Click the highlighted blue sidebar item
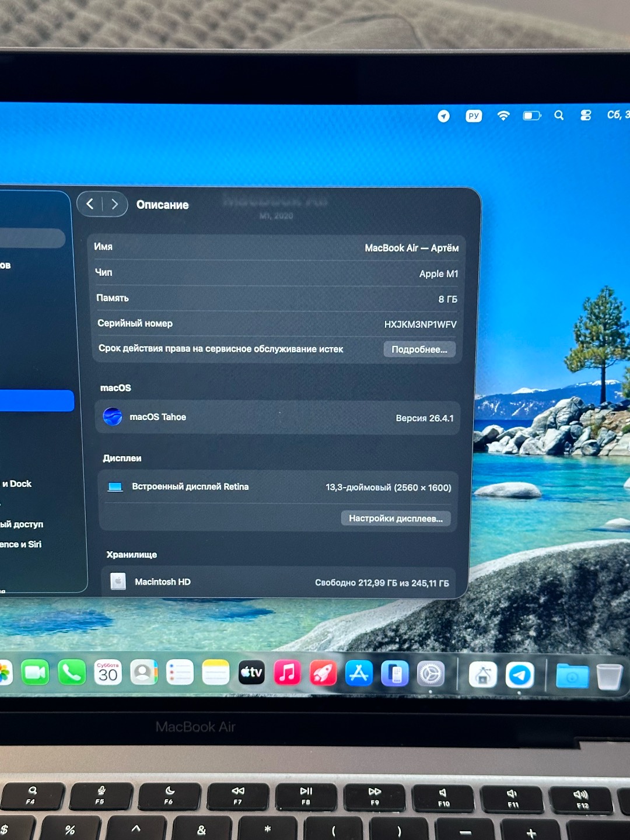630x840 pixels. tap(37, 401)
